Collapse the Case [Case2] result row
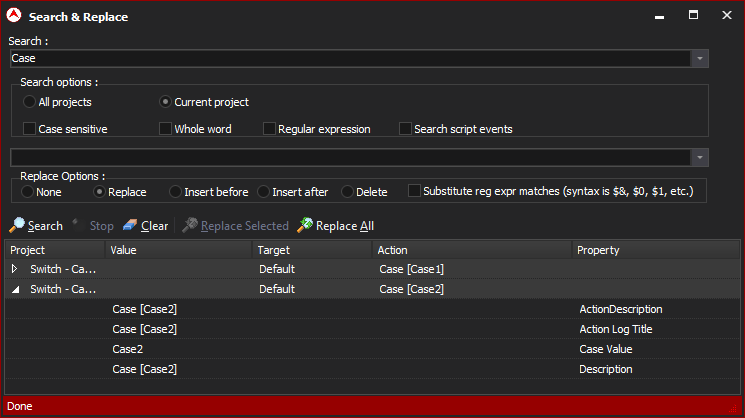 pyautogui.click(x=16, y=289)
